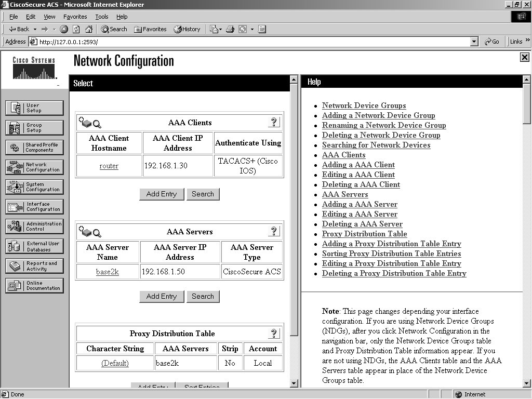Click the Home icon in the toolbar
Screen dimensions: 532x399
tap(89, 29)
